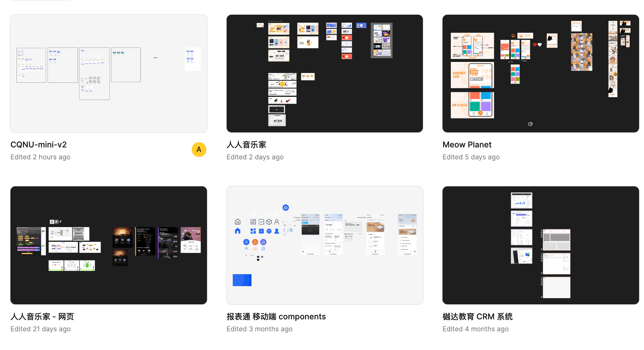644x350 pixels.
Task: Click the 报表通 移动端 components title
Action: coord(276,317)
